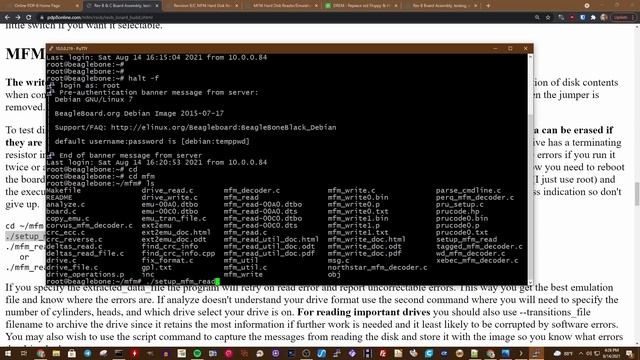The width and height of the screenshot is (640, 360).
Task: Click 'setup_mfm_read' in the ls output
Action: click(x=467, y=240)
